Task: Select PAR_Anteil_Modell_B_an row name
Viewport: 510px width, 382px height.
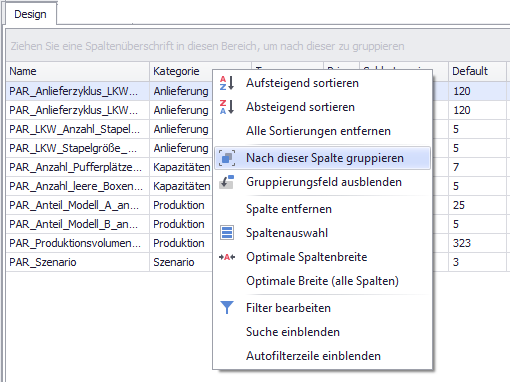Action: [x=78, y=224]
